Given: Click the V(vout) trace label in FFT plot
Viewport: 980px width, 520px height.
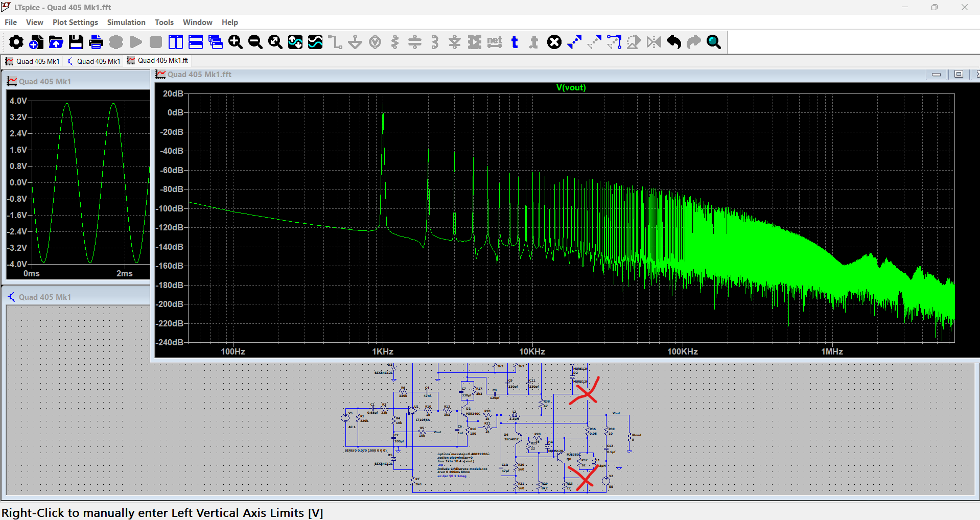Looking at the screenshot, I should pyautogui.click(x=571, y=88).
